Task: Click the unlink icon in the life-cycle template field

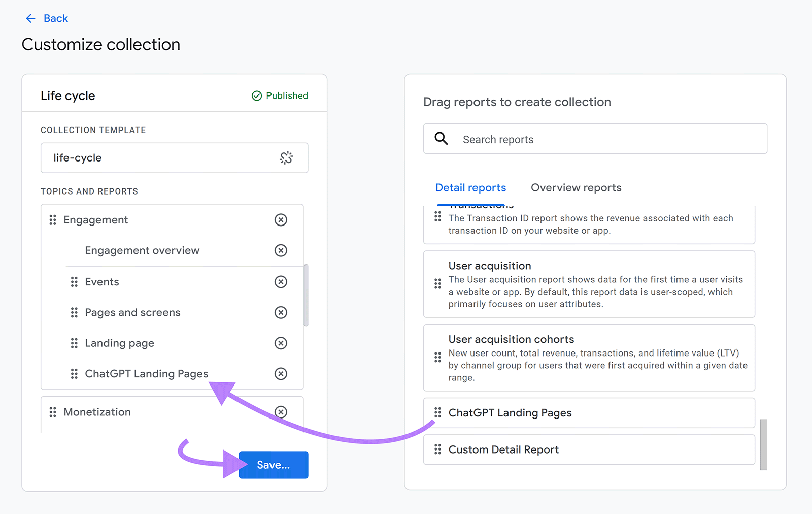Action: 287,158
